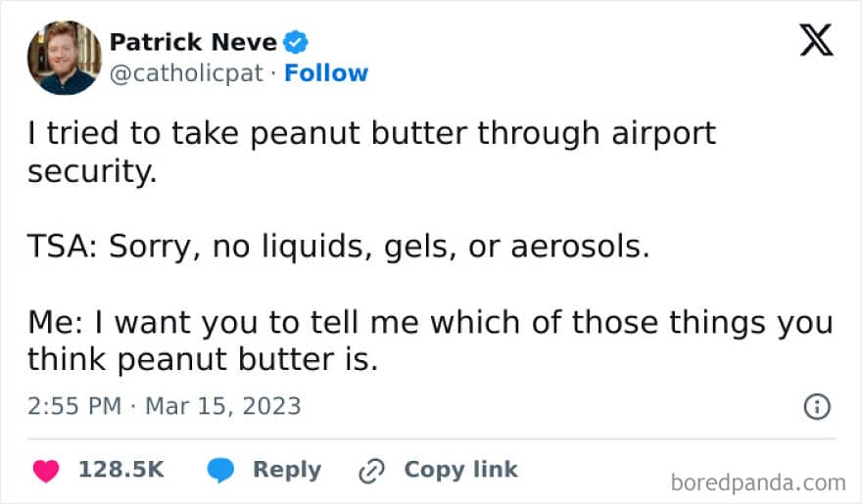Click the first line about peanut butter
The image size is (862, 504).
tap(371, 133)
